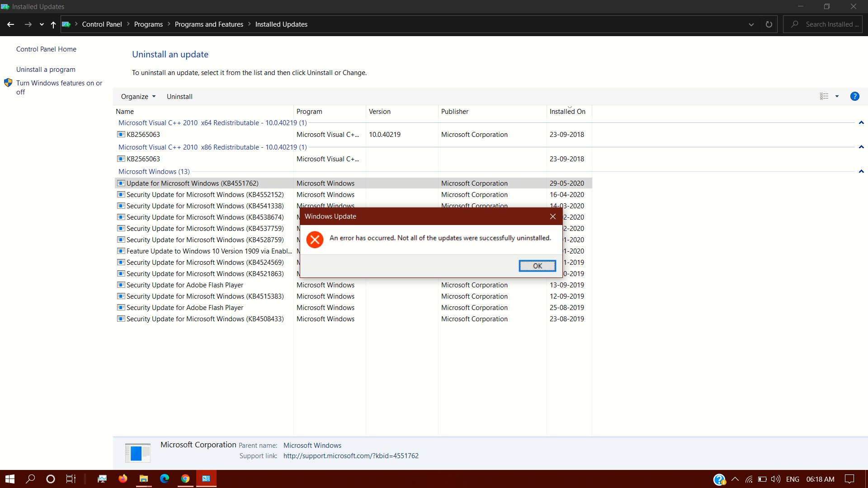This screenshot has height=488, width=868.
Task: Select Security Update KB4528759
Action: click(x=205, y=240)
